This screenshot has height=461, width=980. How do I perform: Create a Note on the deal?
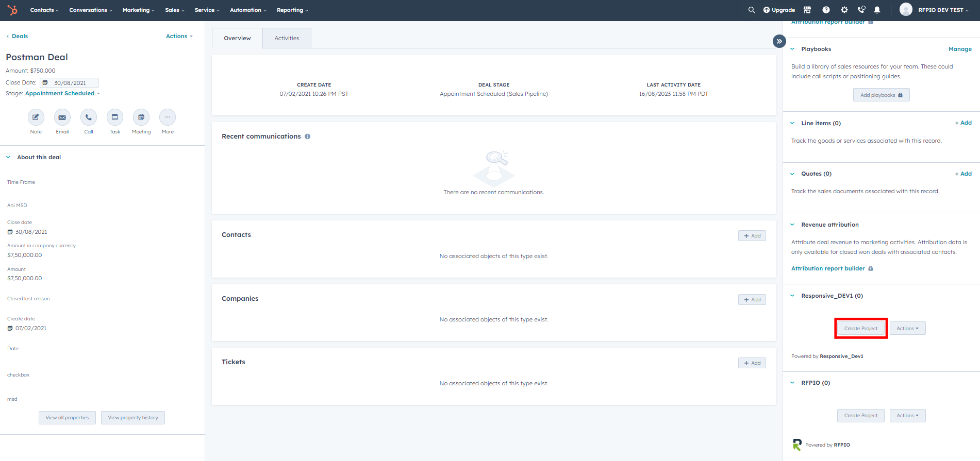pos(36,117)
